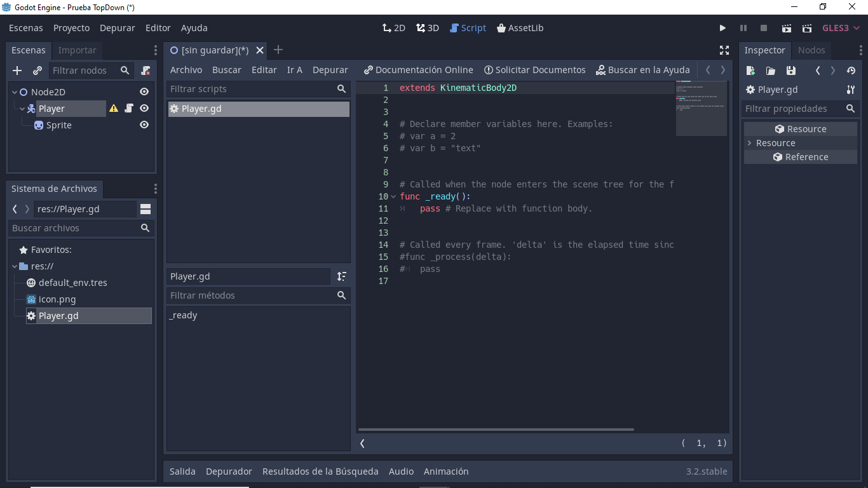
Task: Toggle file system split view mode
Action: pos(146,209)
